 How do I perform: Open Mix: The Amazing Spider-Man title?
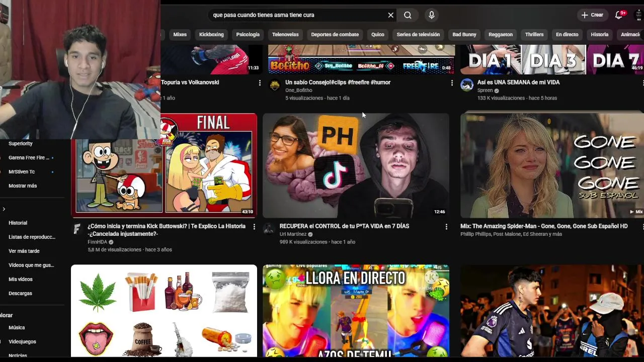[544, 226]
